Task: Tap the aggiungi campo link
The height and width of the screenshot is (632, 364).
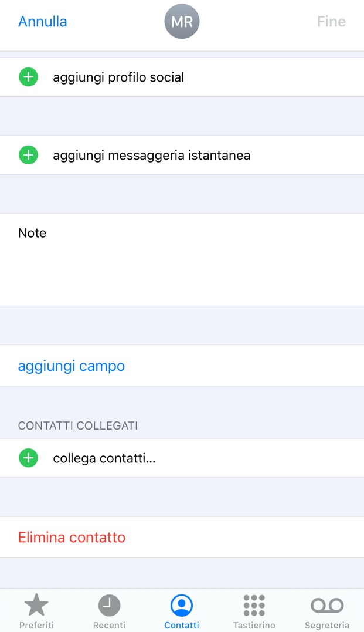Action: [x=72, y=366]
